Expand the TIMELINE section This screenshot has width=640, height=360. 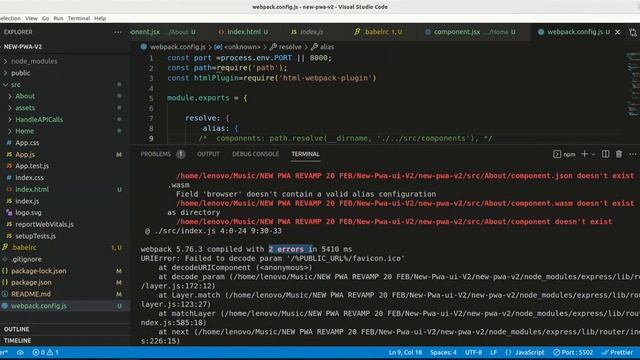(x=17, y=340)
